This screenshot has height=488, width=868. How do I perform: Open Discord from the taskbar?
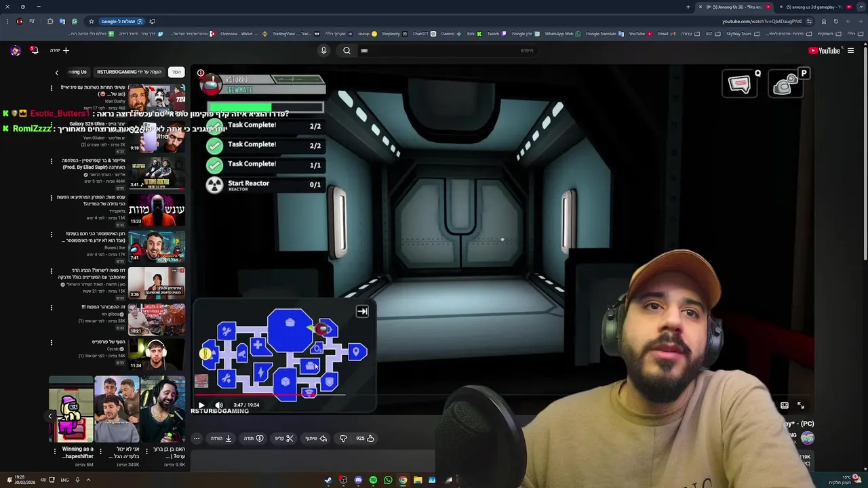(x=358, y=480)
